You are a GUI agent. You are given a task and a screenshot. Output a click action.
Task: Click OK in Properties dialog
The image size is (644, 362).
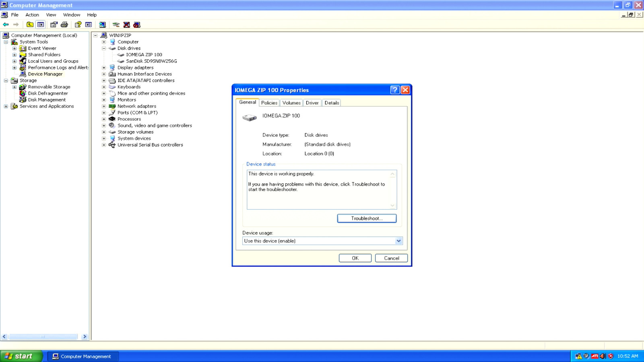355,258
